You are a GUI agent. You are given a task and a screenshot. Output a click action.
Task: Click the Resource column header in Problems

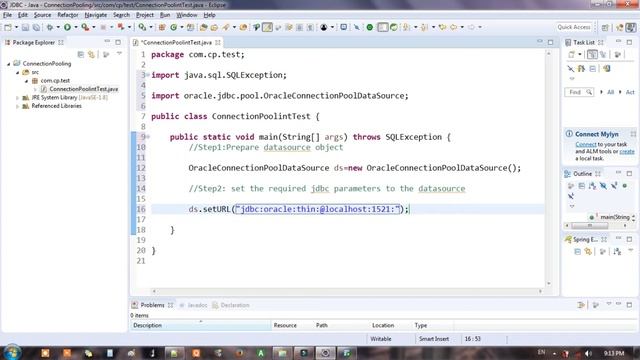[292, 326]
